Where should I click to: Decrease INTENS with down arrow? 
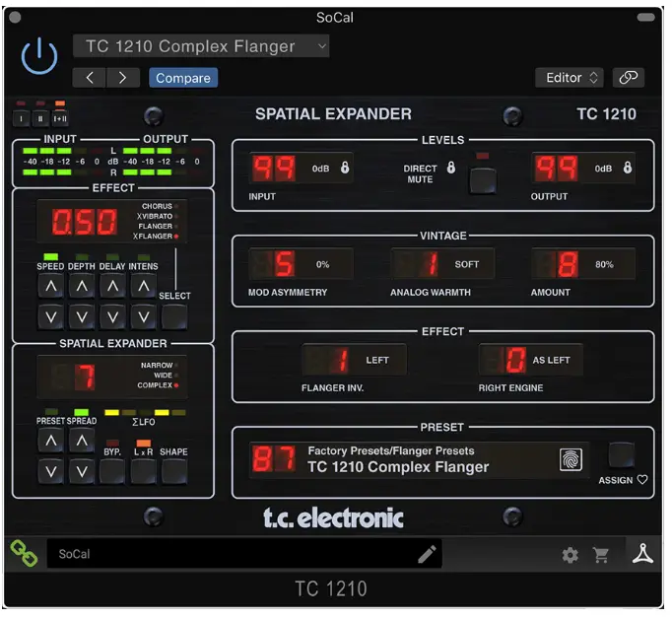click(x=144, y=317)
